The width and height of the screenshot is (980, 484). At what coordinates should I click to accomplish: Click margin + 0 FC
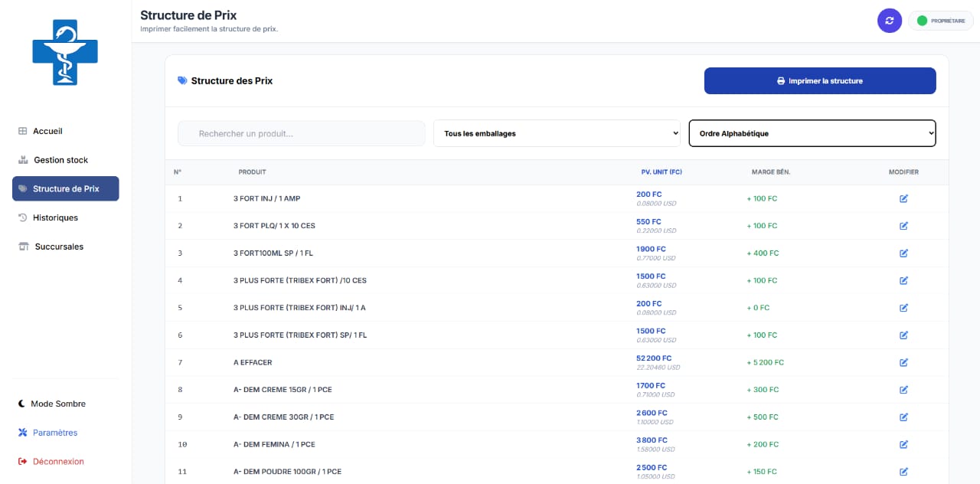pyautogui.click(x=758, y=308)
